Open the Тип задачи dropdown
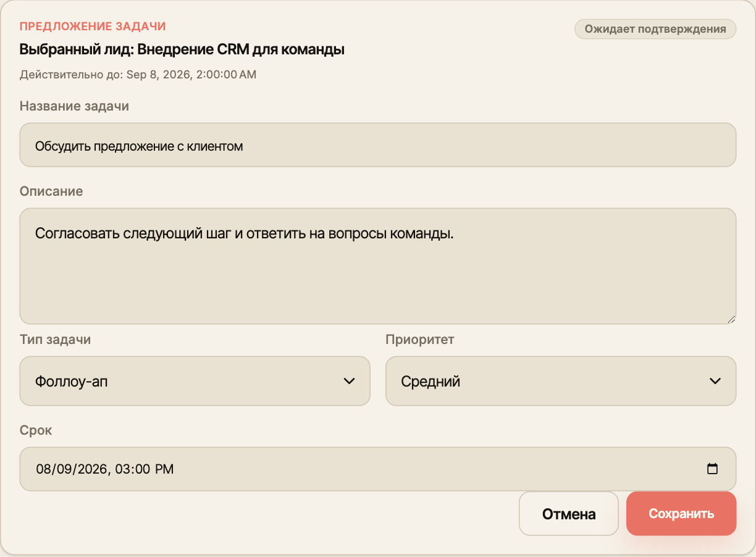This screenshot has height=557, width=756. pos(195,381)
